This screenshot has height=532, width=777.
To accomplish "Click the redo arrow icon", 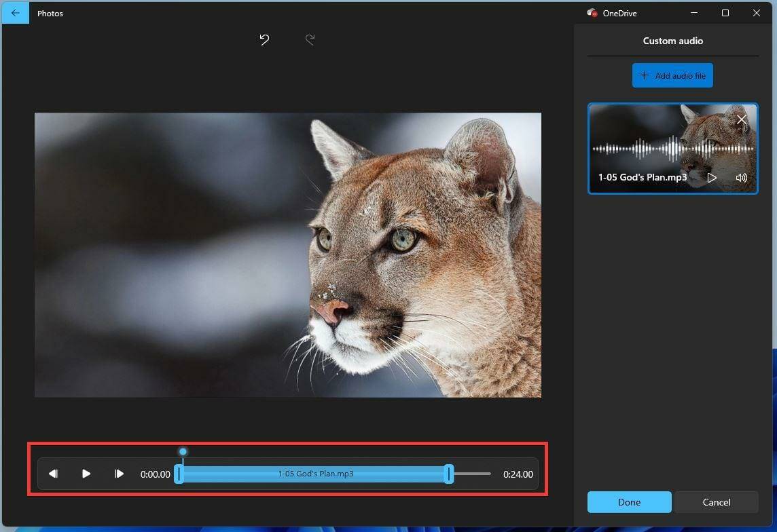I will (x=310, y=39).
